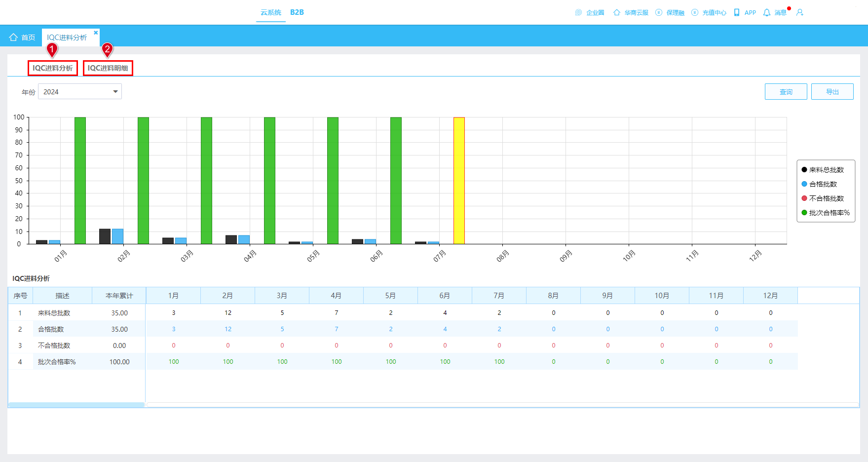The height and width of the screenshot is (462, 868).
Task: Click the green 01月 rate bar
Action: point(80,181)
